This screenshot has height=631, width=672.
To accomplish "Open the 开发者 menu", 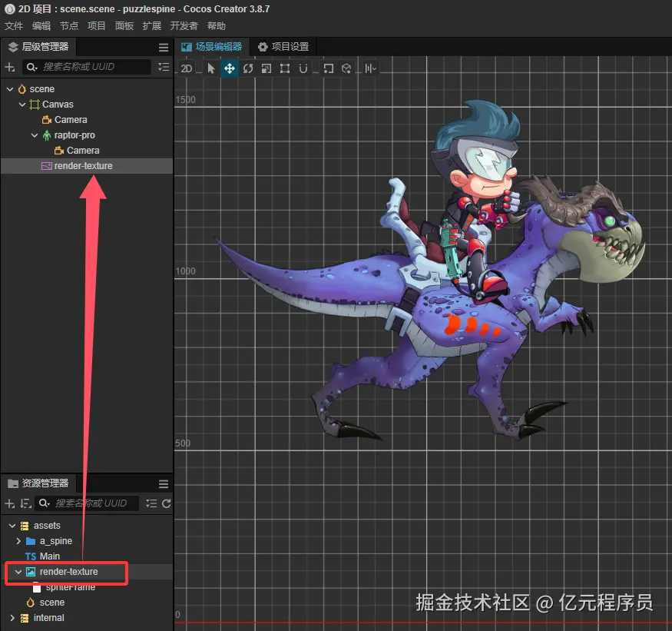I will [x=184, y=25].
